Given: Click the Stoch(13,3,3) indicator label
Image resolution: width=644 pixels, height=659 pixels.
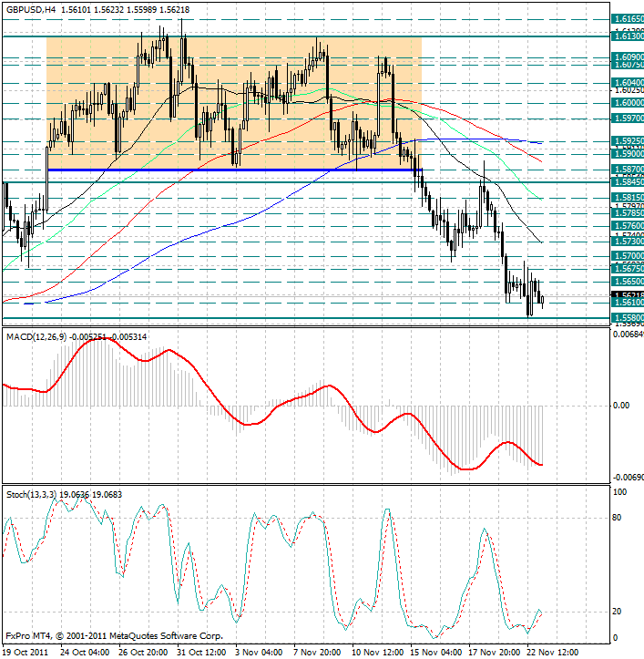Looking at the screenshot, I should (x=31, y=494).
